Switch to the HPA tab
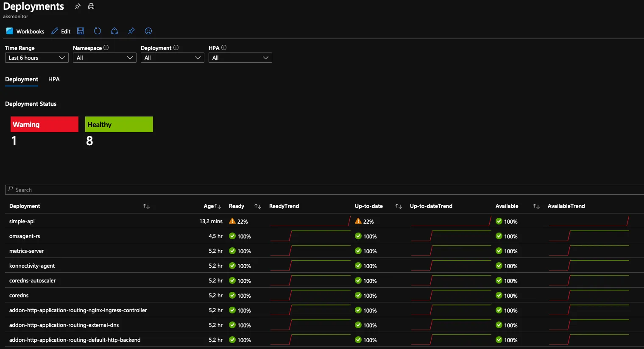This screenshot has height=349, width=644. 54,79
